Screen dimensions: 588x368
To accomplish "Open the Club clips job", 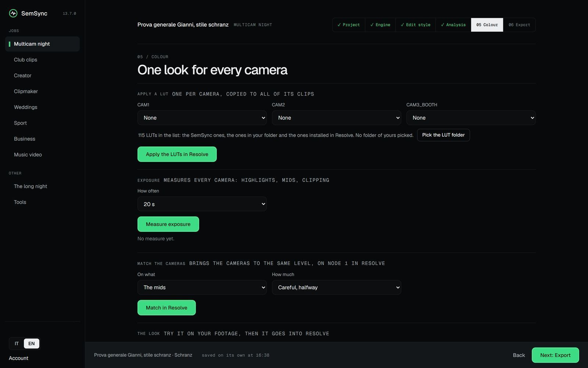I will 42,60.
